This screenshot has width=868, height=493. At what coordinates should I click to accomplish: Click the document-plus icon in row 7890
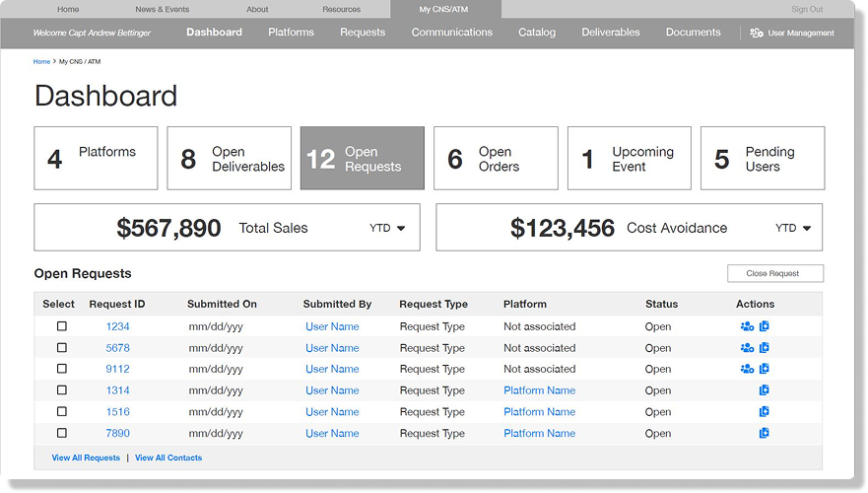click(765, 433)
